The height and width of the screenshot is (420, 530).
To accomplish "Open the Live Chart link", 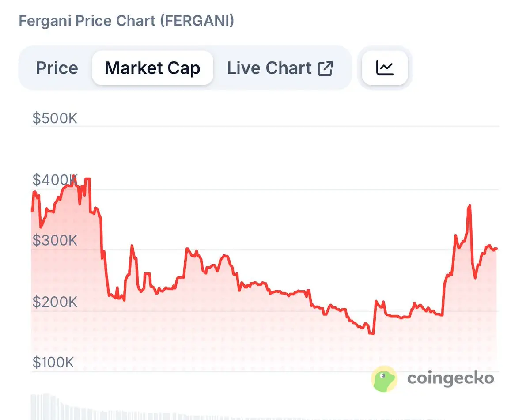I will (269, 68).
